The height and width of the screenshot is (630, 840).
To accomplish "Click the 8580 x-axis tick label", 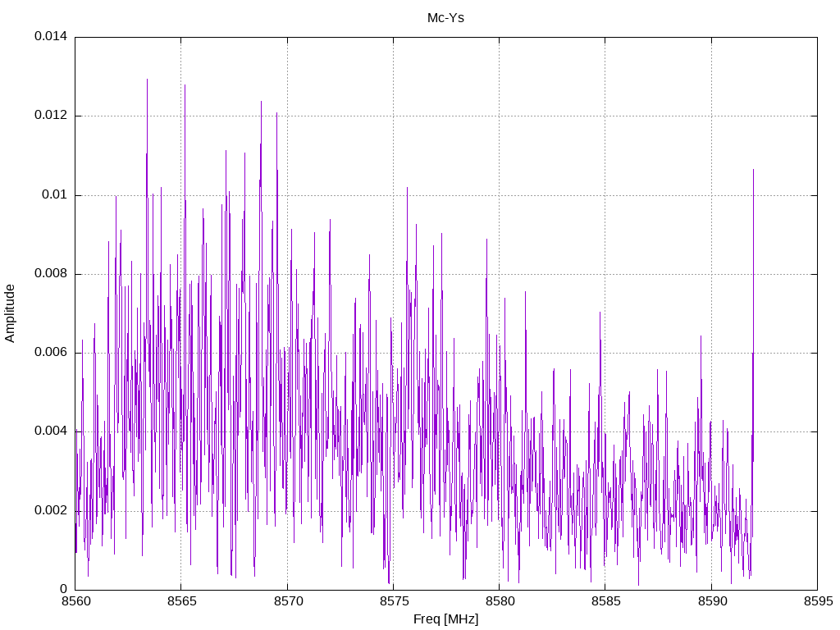I will (x=500, y=601).
